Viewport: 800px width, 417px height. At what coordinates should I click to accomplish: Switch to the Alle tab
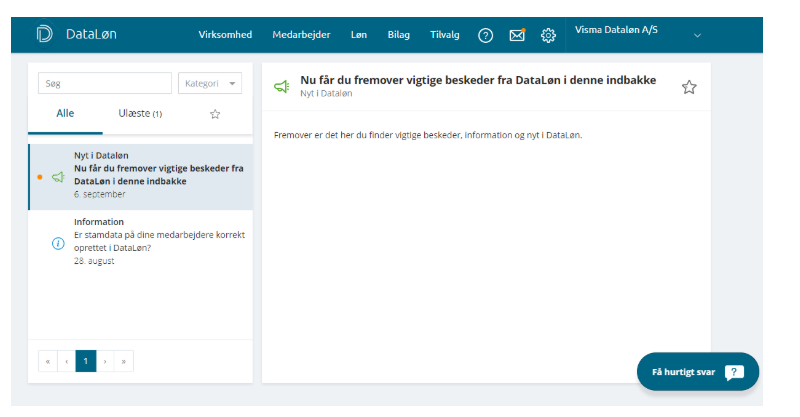65,113
